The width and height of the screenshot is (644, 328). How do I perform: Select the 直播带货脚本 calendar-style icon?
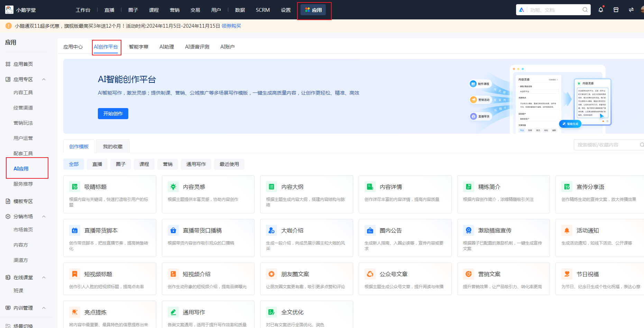pyautogui.click(x=75, y=230)
